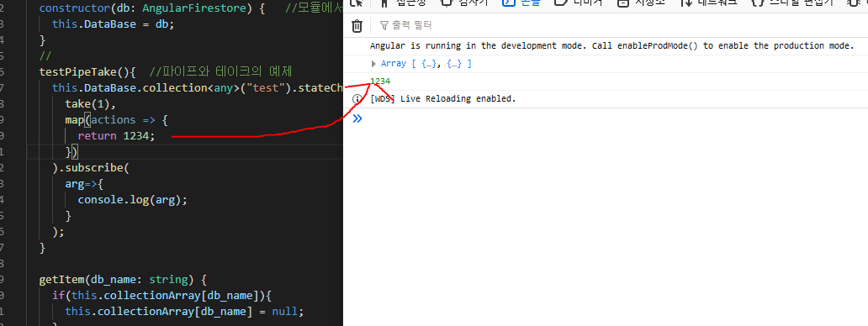Open the Style Editor tab in devtools
The width and height of the screenshot is (868, 326).
pyautogui.click(x=792, y=3)
